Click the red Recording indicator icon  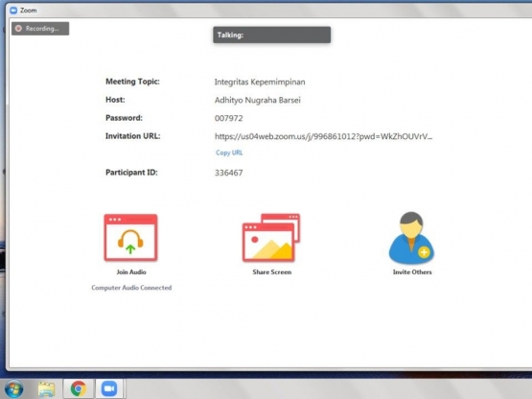point(18,29)
